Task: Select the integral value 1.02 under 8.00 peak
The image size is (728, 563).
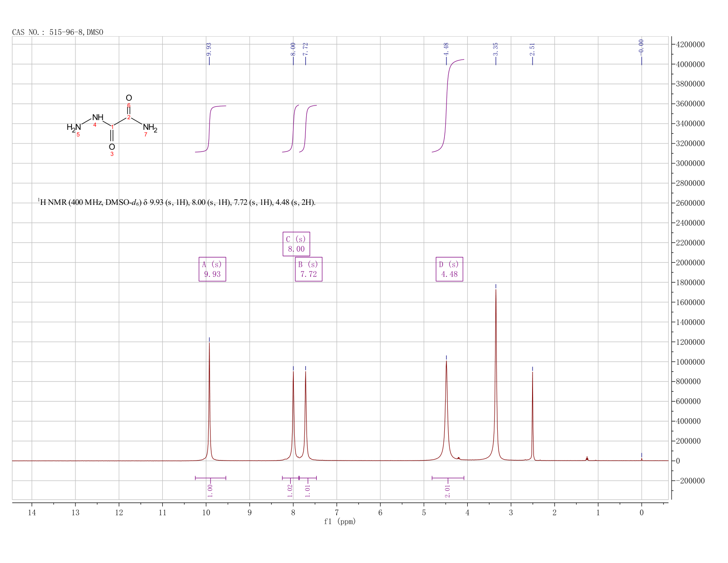Action: [290, 490]
